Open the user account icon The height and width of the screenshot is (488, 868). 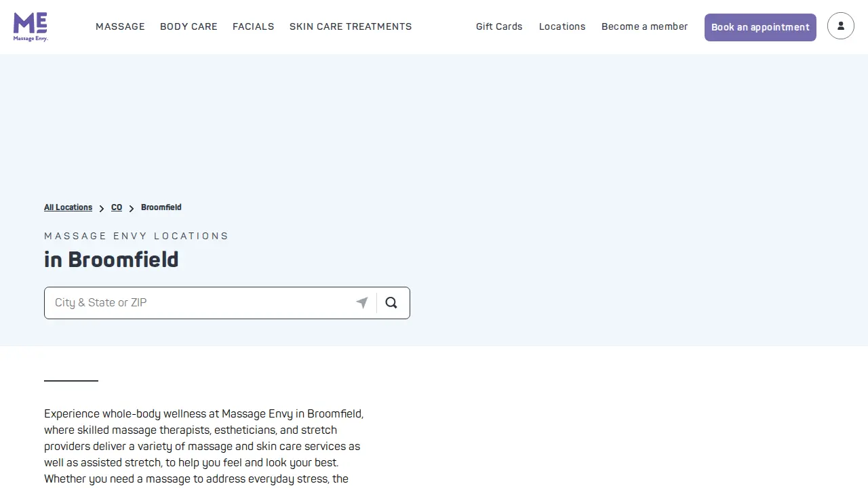point(841,26)
